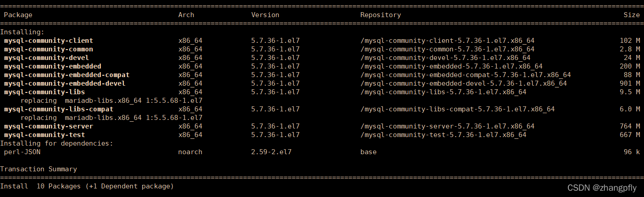Click 'replacing mariadb-libs' line under mysql-community-libs-compat

111,118
